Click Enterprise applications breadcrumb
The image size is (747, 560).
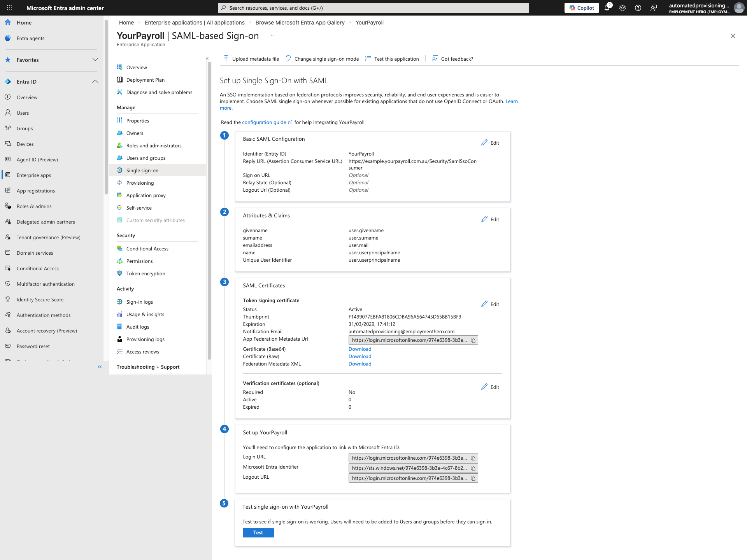(195, 23)
